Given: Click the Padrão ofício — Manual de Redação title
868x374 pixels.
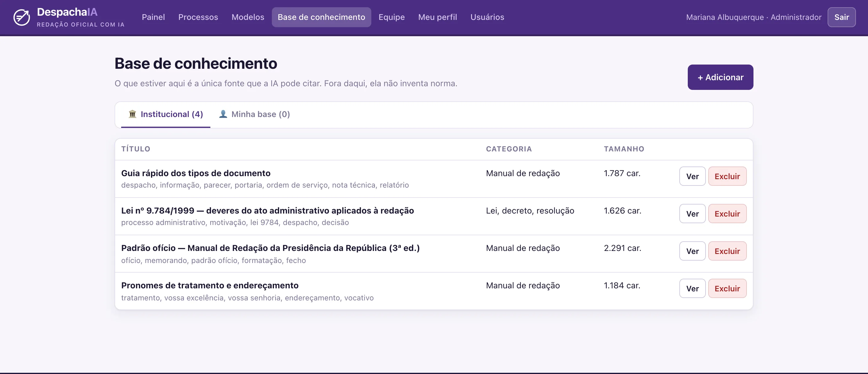Looking at the screenshot, I should [x=271, y=248].
